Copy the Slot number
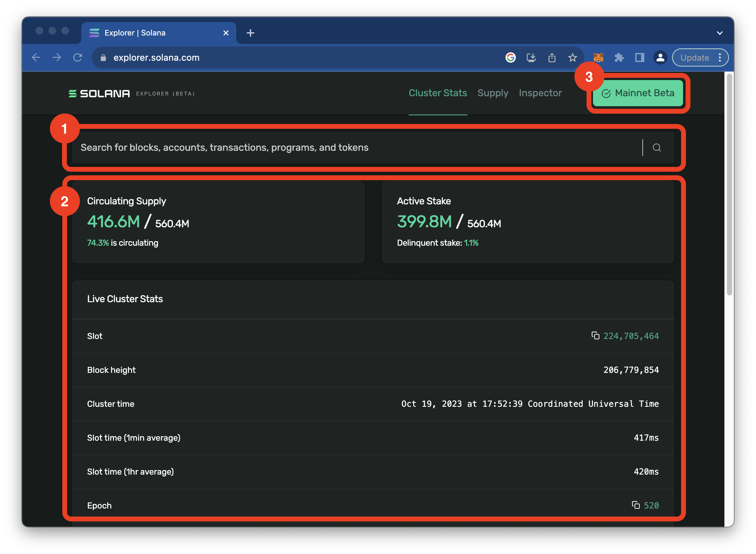Screen dimensions: 756x554 [x=596, y=336]
